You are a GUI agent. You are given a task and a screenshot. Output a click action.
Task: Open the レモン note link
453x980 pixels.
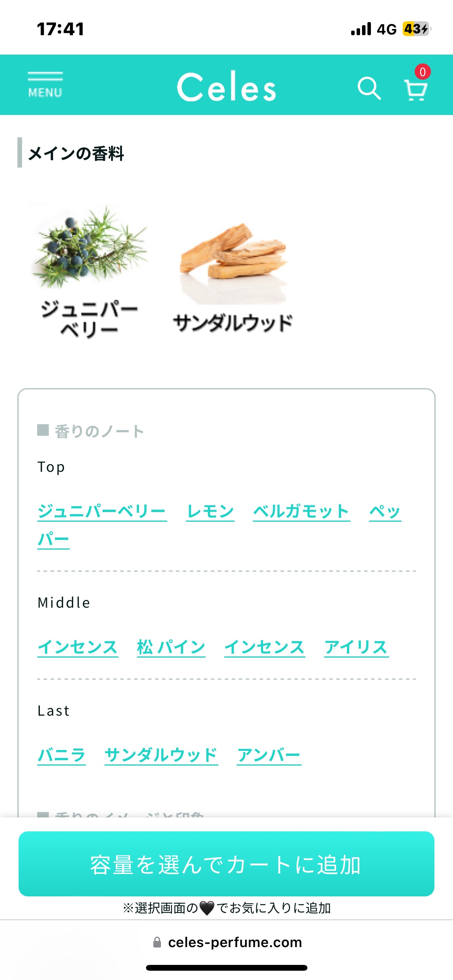(210, 511)
